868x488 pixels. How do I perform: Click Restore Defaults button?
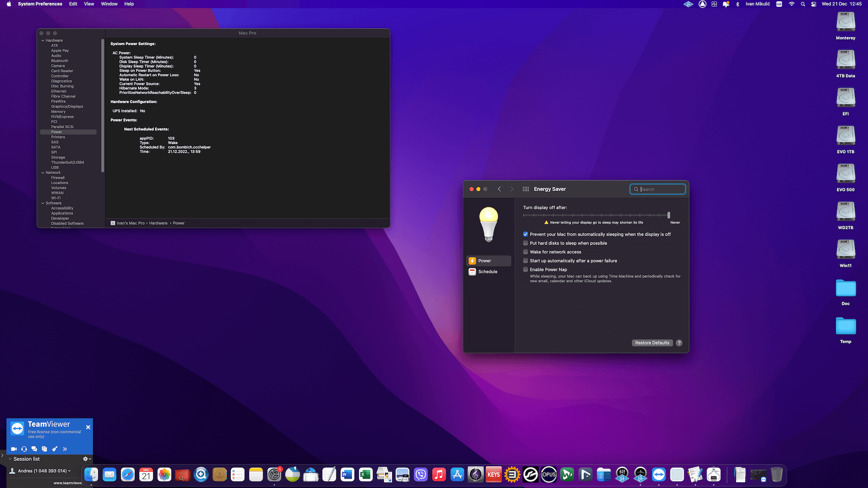(x=652, y=343)
